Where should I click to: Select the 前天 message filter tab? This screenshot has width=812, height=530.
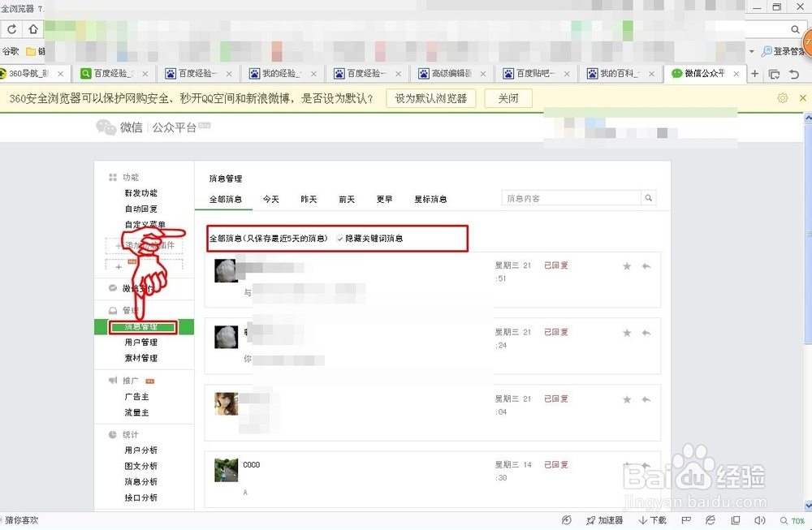click(x=347, y=199)
